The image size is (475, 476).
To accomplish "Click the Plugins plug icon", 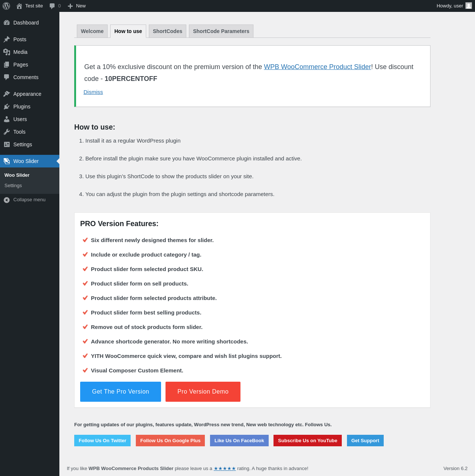I will click(x=7, y=107).
